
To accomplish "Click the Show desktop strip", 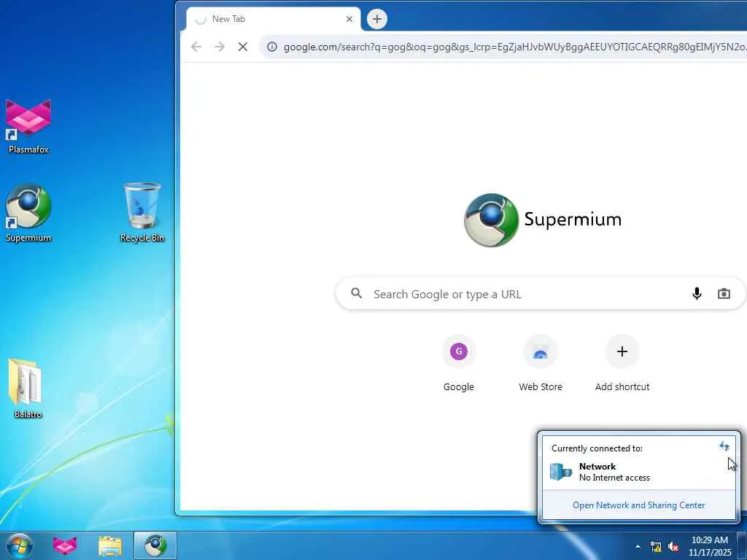I will coord(742,546).
